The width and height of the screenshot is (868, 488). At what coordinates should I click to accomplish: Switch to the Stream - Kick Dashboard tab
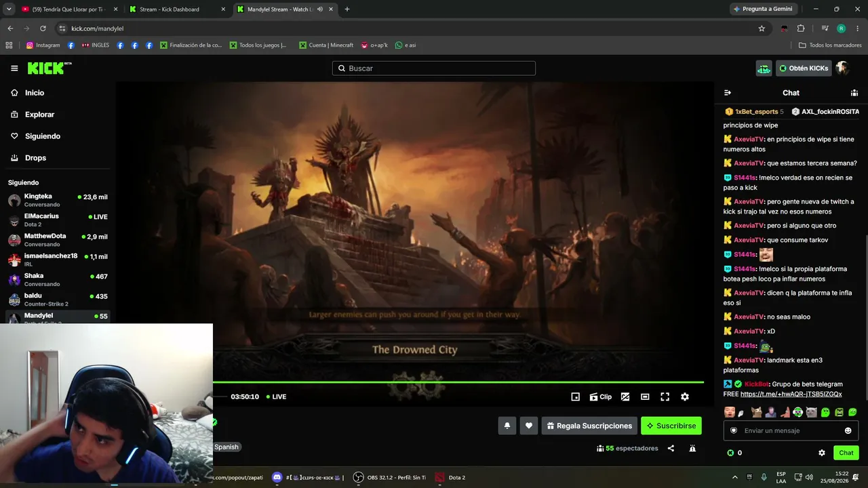pyautogui.click(x=178, y=9)
